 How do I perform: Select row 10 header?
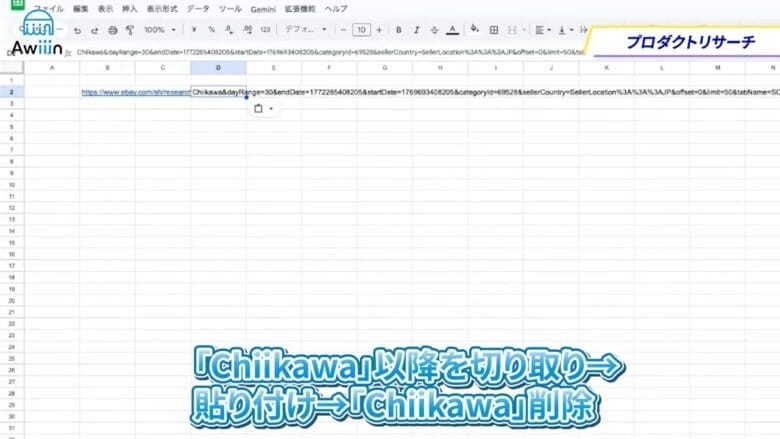pos(12,184)
